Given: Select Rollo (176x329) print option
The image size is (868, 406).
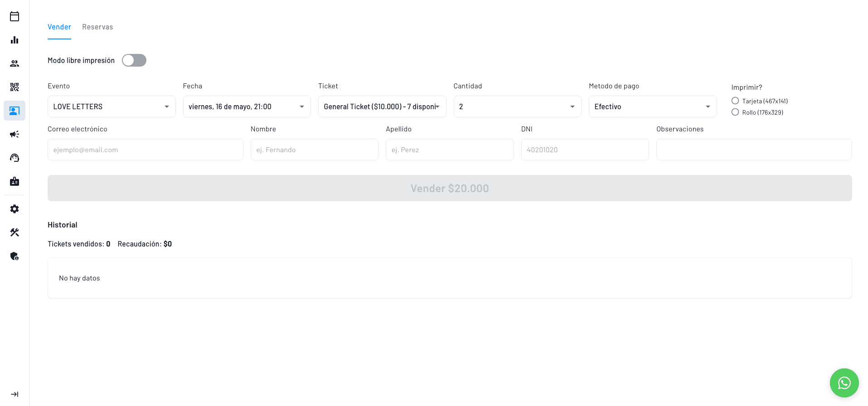Looking at the screenshot, I should click(735, 112).
